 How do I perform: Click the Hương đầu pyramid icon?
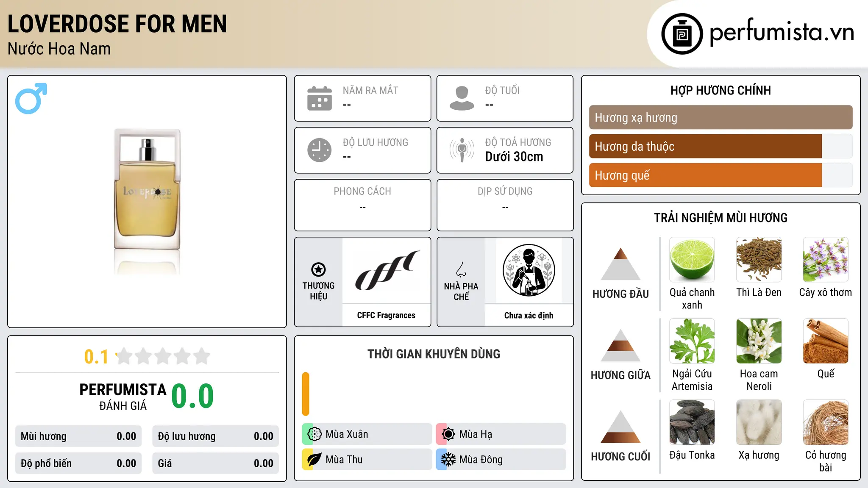pyautogui.click(x=620, y=263)
